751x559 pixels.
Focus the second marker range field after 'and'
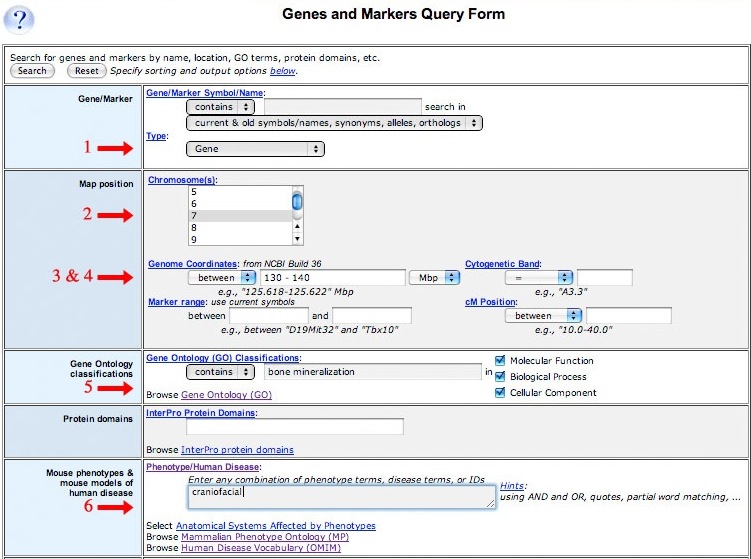[x=372, y=316]
